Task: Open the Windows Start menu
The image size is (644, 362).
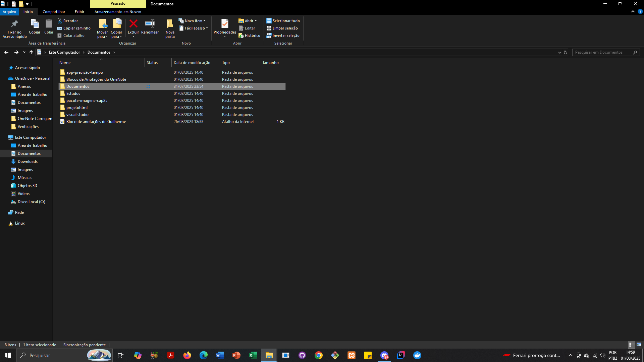Action: click(8, 355)
